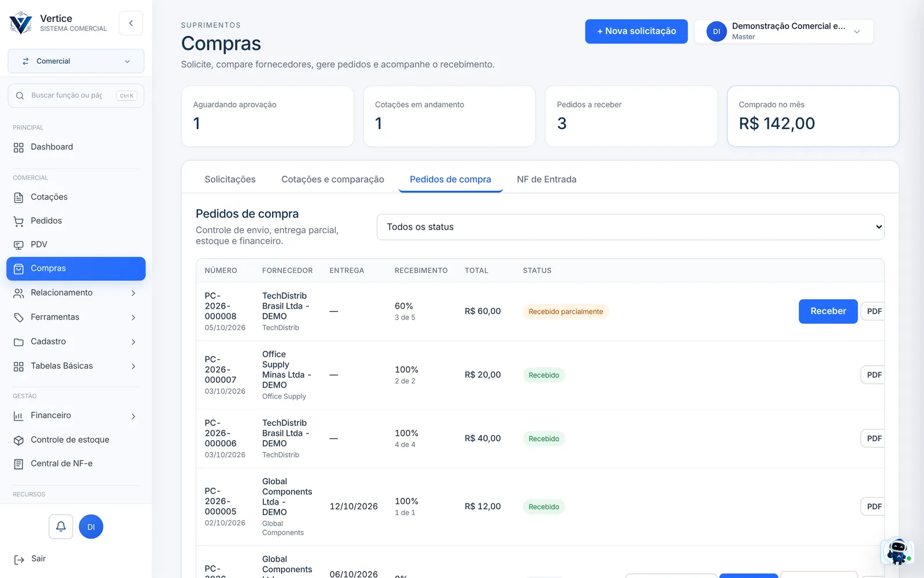Screen dimensions: 924x578
Task: Download PDF for order PC-2026-000006
Action: [x=873, y=439]
